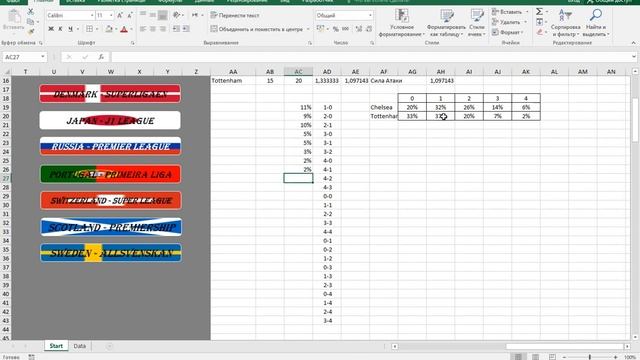
Task: Apply percent style format icon
Action: coord(336,29)
